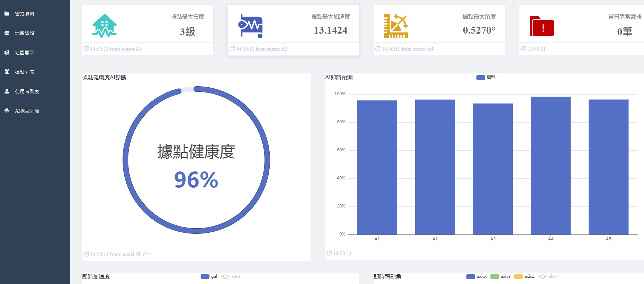
Task: Click refresh icon under AI即時預測 chart
Action: click(x=329, y=253)
